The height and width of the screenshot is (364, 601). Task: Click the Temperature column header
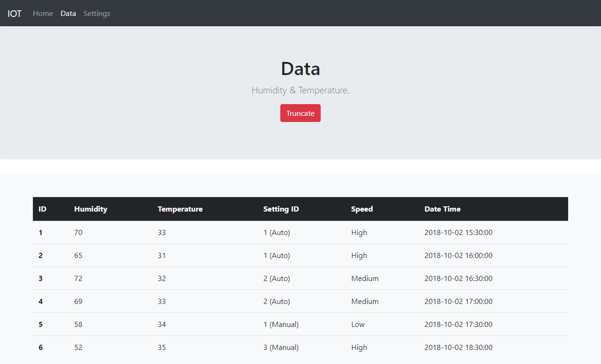click(x=180, y=209)
